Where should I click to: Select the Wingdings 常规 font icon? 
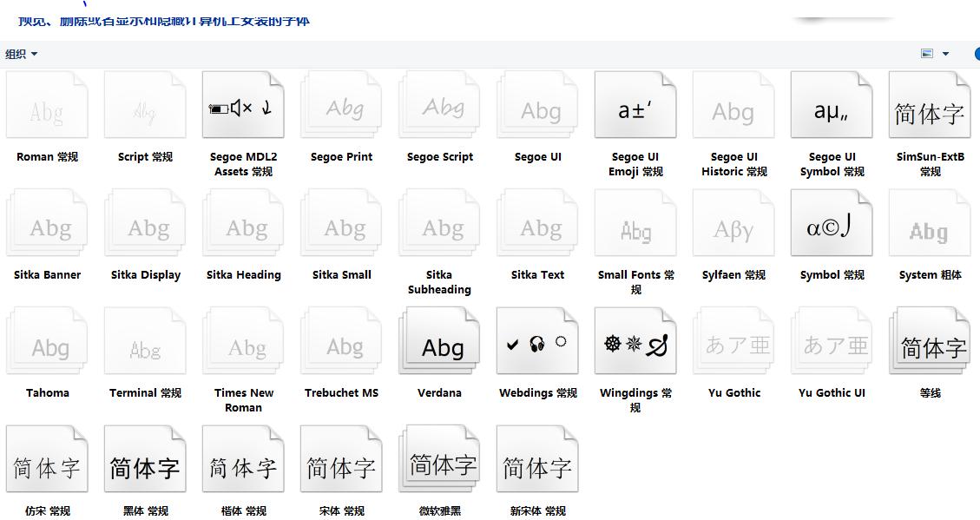tap(635, 341)
